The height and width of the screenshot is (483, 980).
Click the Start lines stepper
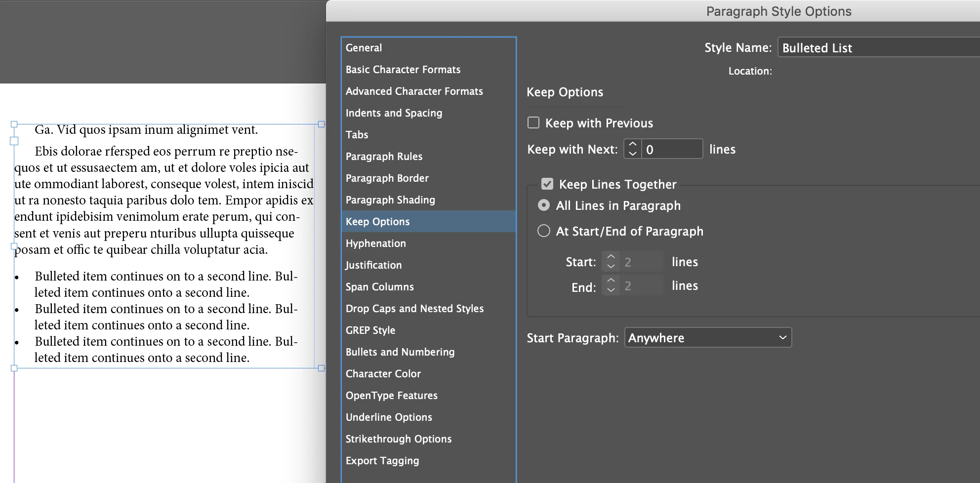point(611,262)
